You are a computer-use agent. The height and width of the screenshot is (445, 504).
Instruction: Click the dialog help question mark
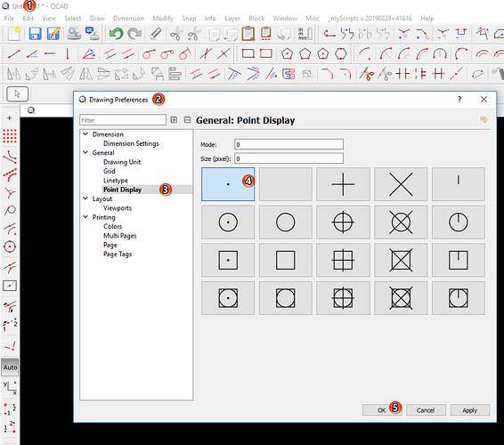459,100
